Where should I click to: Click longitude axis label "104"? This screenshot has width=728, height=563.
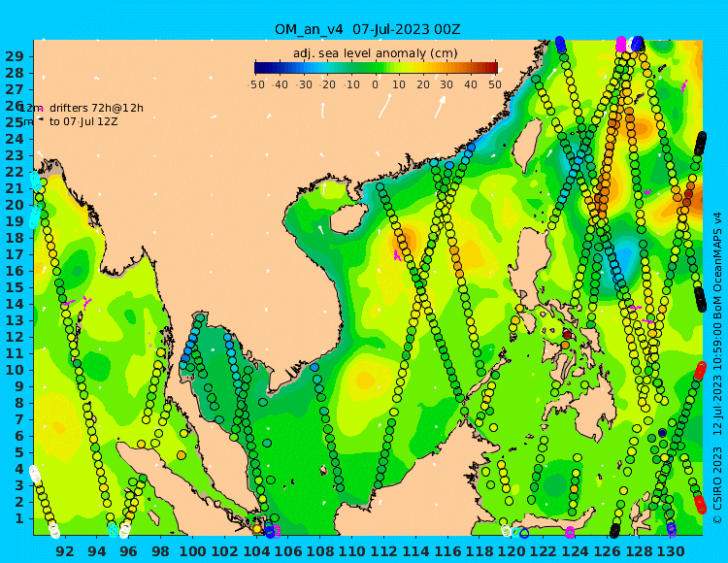coord(256,551)
